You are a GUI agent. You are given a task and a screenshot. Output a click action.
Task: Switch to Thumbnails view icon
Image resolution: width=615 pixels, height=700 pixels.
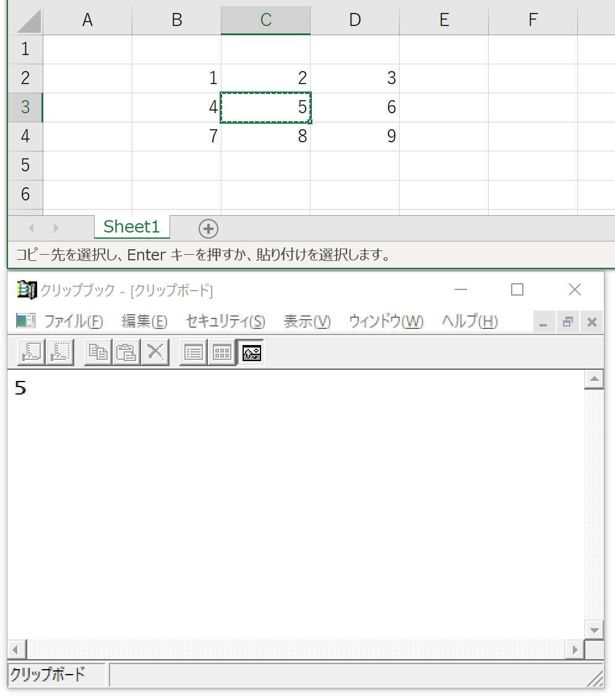point(222,352)
